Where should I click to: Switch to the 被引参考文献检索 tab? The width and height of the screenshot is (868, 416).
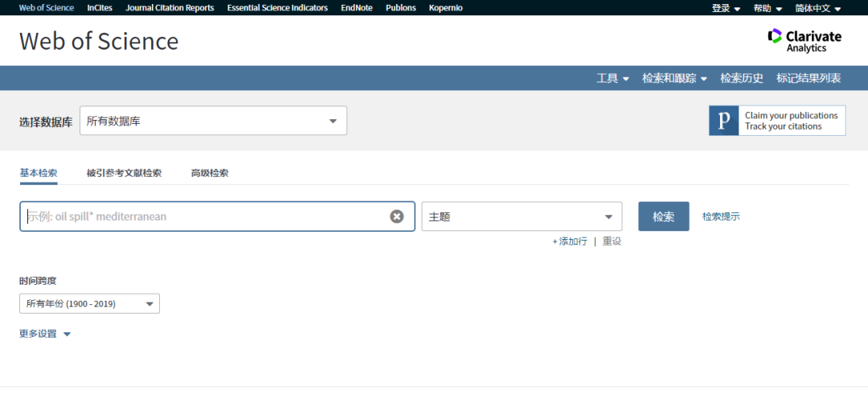124,173
